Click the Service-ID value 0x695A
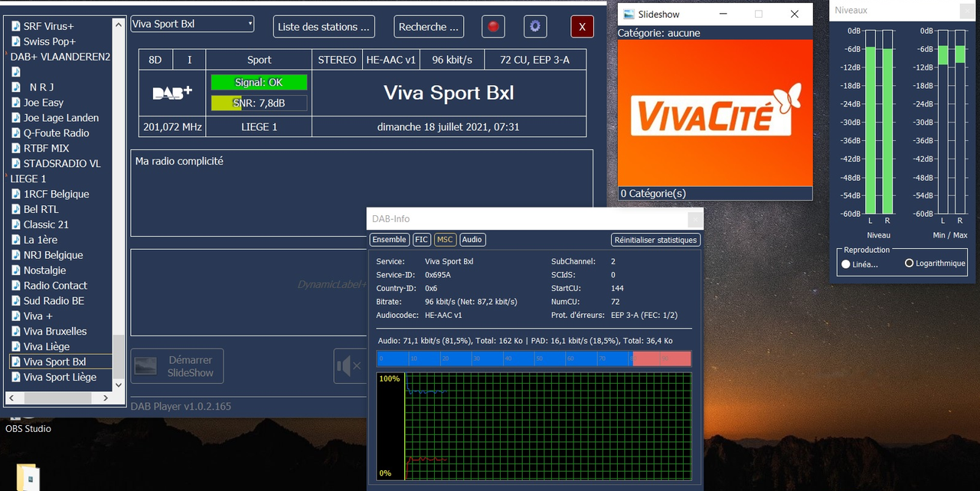 click(438, 275)
